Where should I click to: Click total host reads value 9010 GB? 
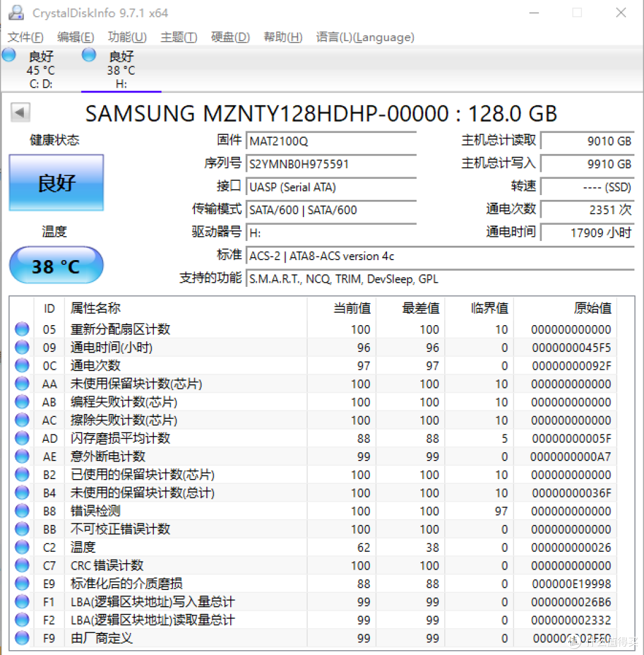click(x=587, y=141)
